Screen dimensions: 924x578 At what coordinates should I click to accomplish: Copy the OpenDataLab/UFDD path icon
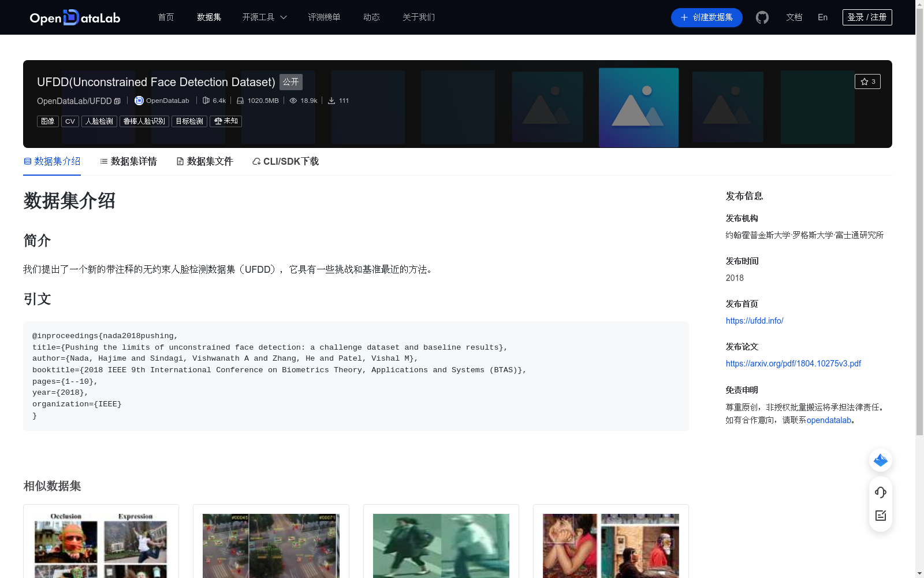pos(118,101)
